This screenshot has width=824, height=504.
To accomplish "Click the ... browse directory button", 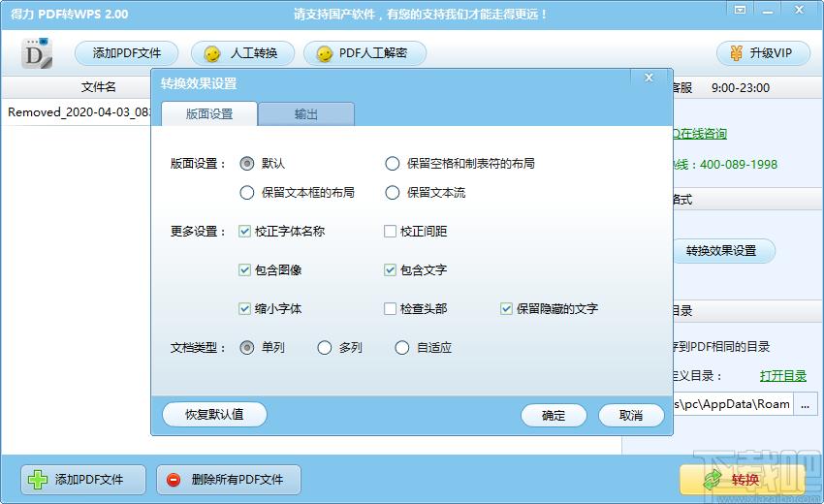I will click(805, 404).
